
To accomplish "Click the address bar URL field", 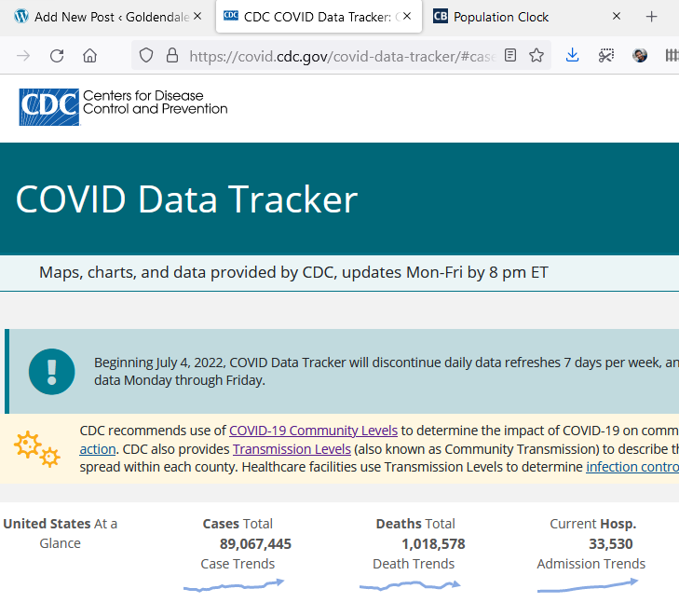I will (x=342, y=56).
